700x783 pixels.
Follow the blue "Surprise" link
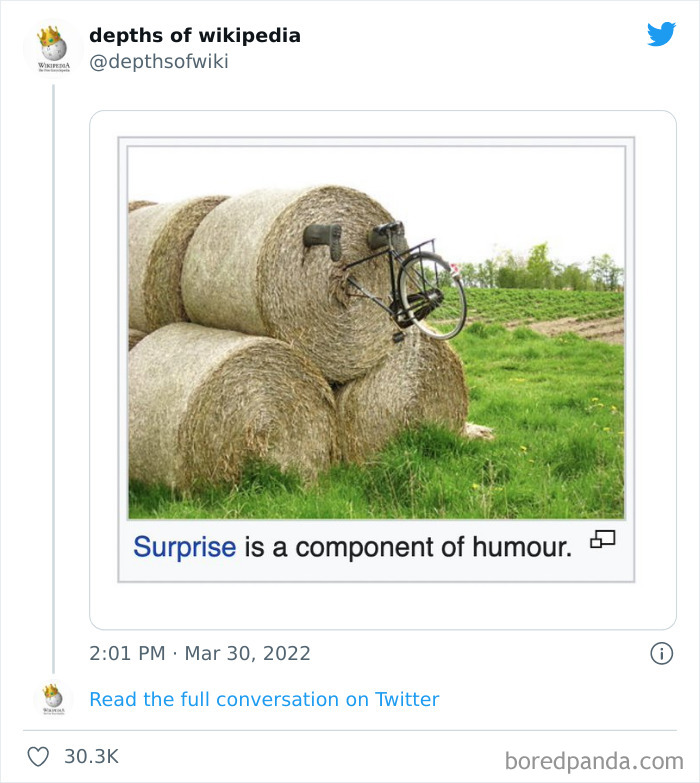coord(185,547)
